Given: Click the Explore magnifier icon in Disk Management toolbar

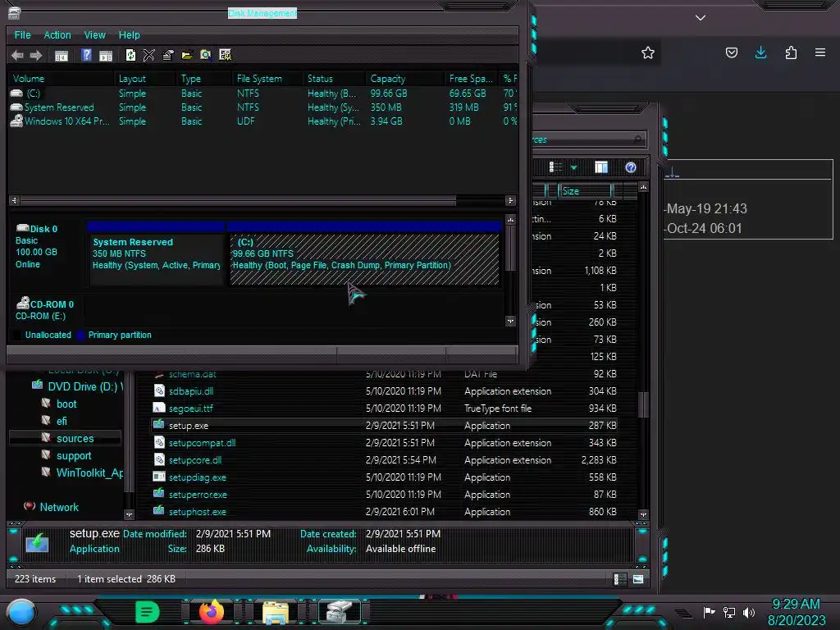Looking at the screenshot, I should tap(206, 55).
